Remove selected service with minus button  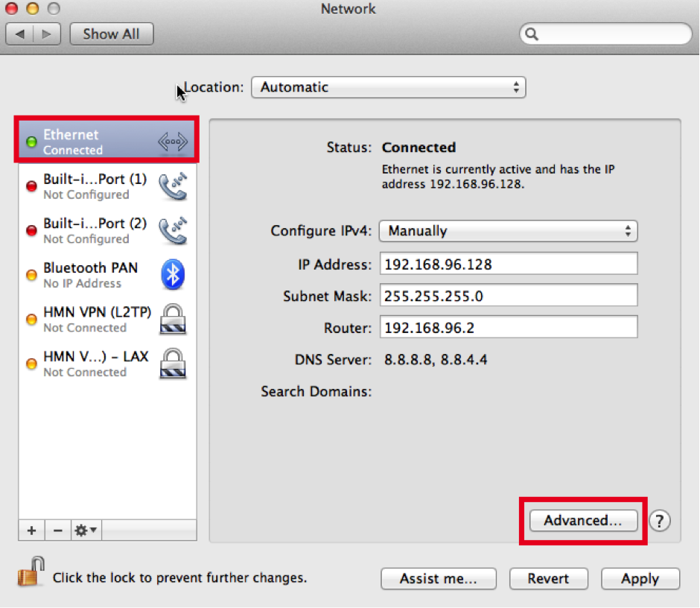pos(57,531)
